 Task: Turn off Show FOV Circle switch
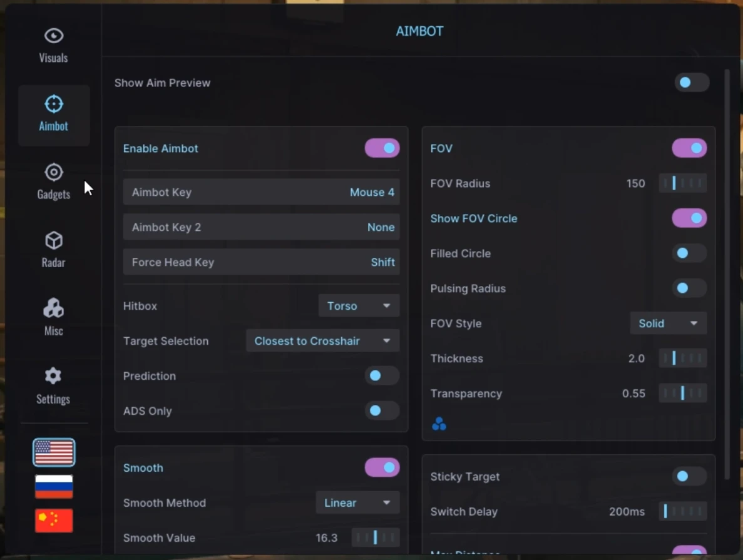click(x=689, y=218)
